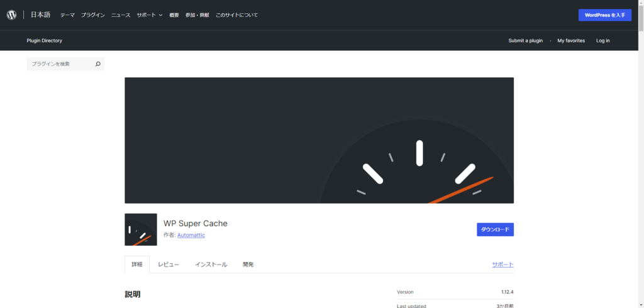The width and height of the screenshot is (644, 308).
Task: Open the 日本語 site link
Action: point(40,15)
